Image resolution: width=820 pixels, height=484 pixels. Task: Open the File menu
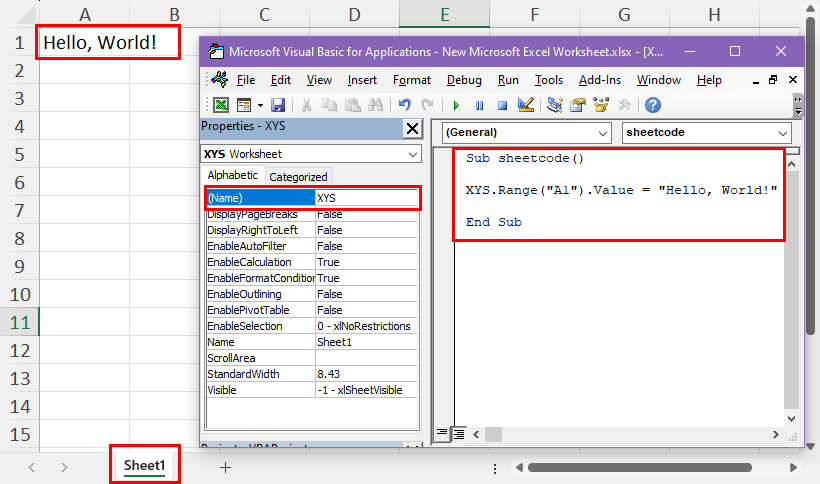(246, 80)
